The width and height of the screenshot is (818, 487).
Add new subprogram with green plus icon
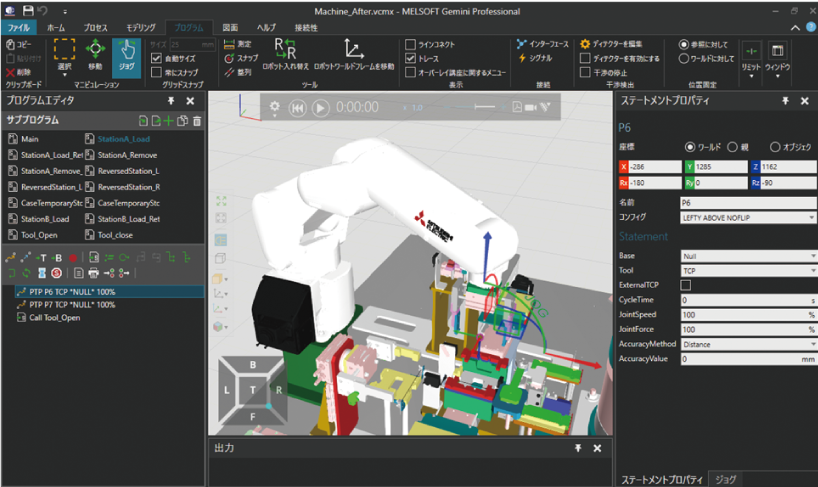tap(169, 121)
